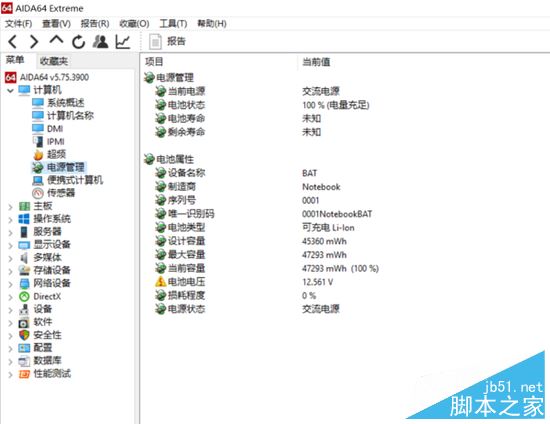Screen dimensions: 550x424
Task: Switch to the 收藏夹 tab
Action: [x=54, y=61]
